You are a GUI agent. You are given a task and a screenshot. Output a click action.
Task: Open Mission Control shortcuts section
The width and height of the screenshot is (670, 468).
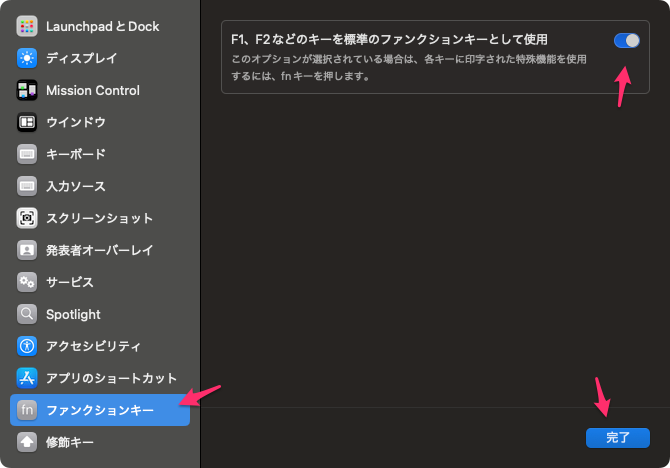click(92, 90)
